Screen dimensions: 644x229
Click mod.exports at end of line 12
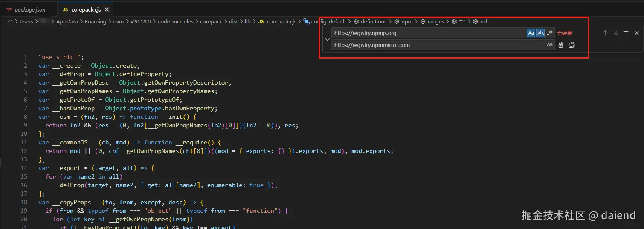click(371, 151)
